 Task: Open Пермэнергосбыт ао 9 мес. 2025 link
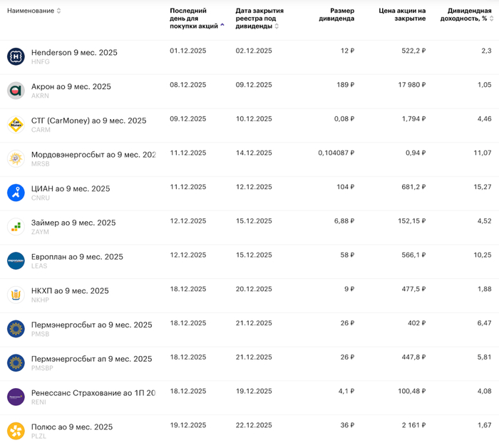coord(91,325)
